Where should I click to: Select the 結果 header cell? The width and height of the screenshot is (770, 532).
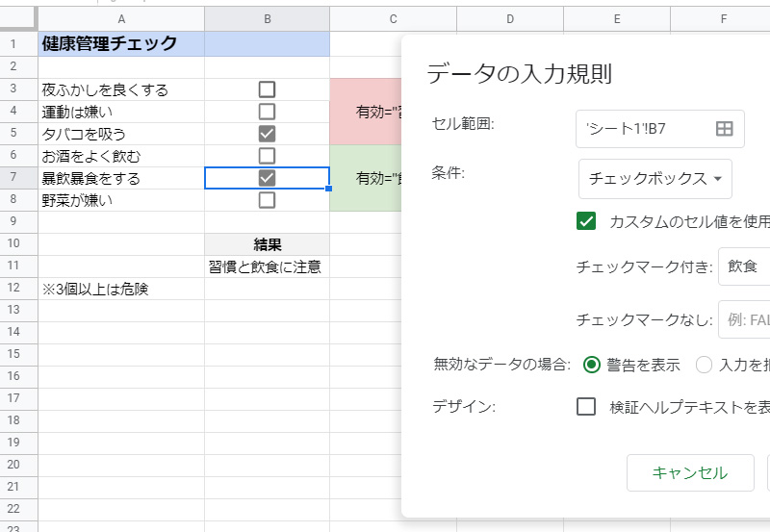click(268, 244)
